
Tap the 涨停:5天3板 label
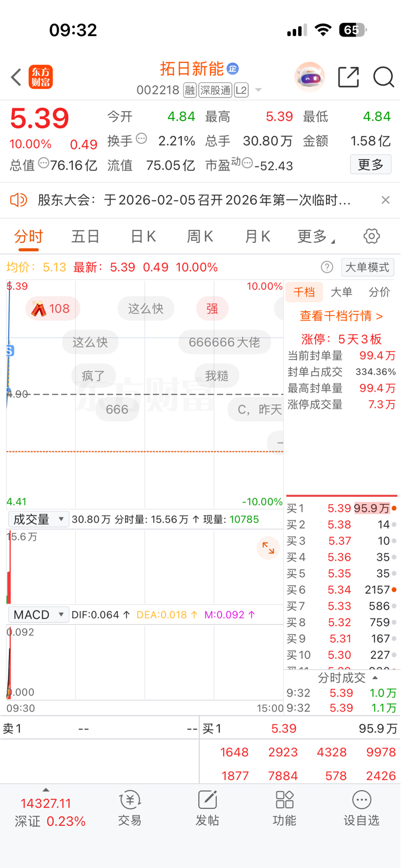pyautogui.click(x=342, y=339)
